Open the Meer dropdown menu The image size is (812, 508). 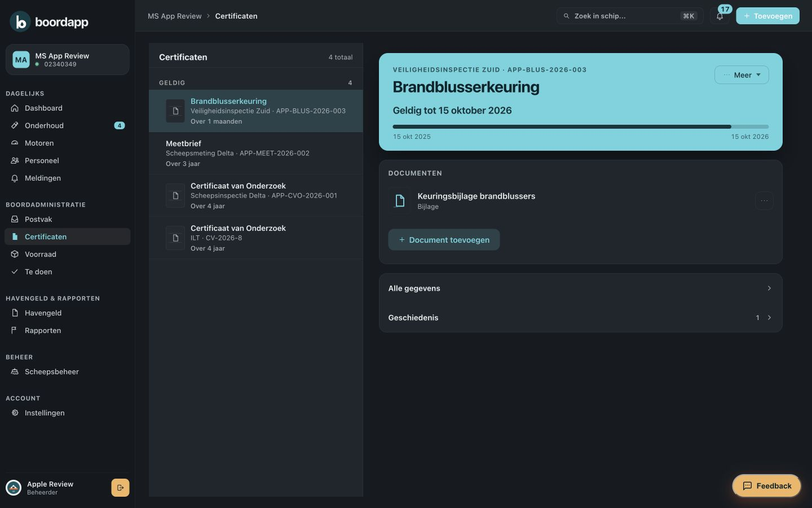(x=742, y=75)
